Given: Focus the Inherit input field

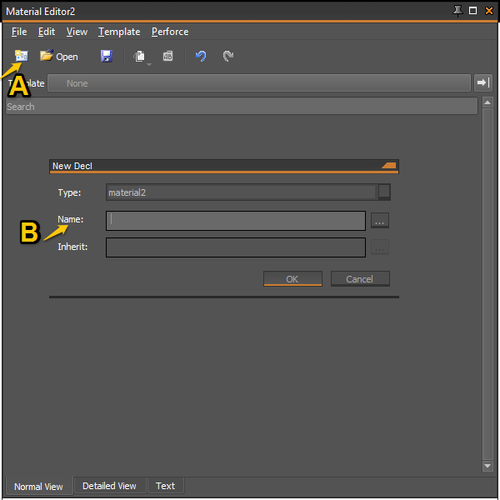Looking at the screenshot, I should coord(236,247).
